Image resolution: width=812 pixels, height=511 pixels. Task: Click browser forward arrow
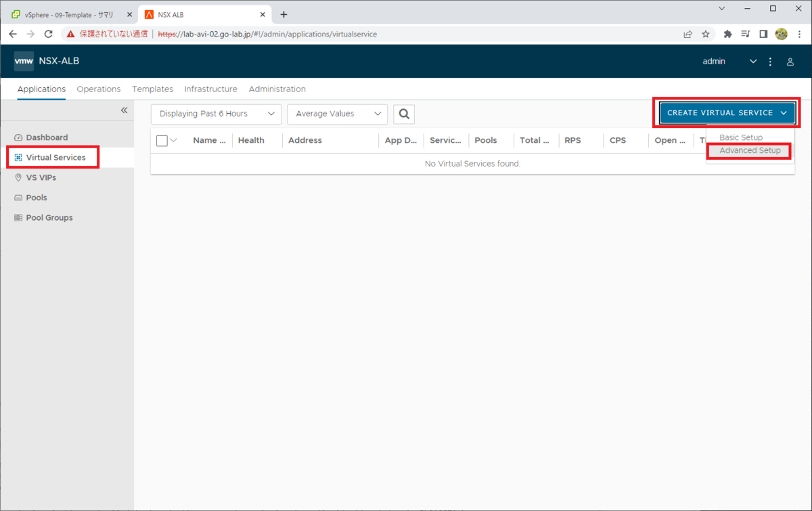30,34
